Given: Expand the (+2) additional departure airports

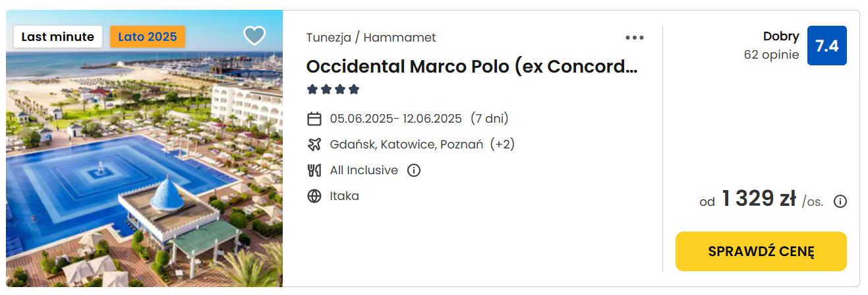Looking at the screenshot, I should click(502, 144).
